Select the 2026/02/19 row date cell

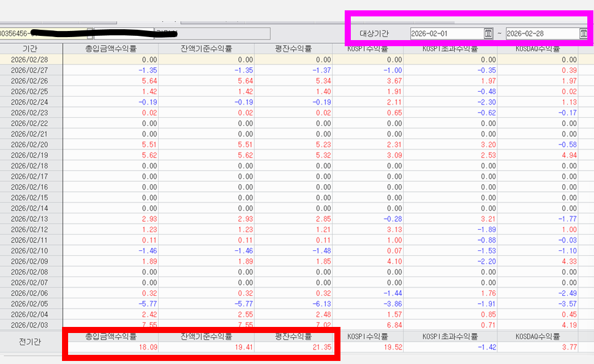(x=30, y=155)
